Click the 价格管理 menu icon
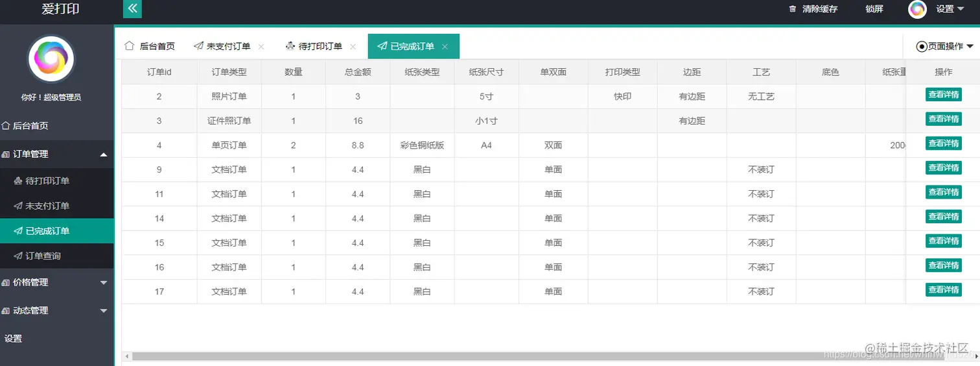 [6, 283]
